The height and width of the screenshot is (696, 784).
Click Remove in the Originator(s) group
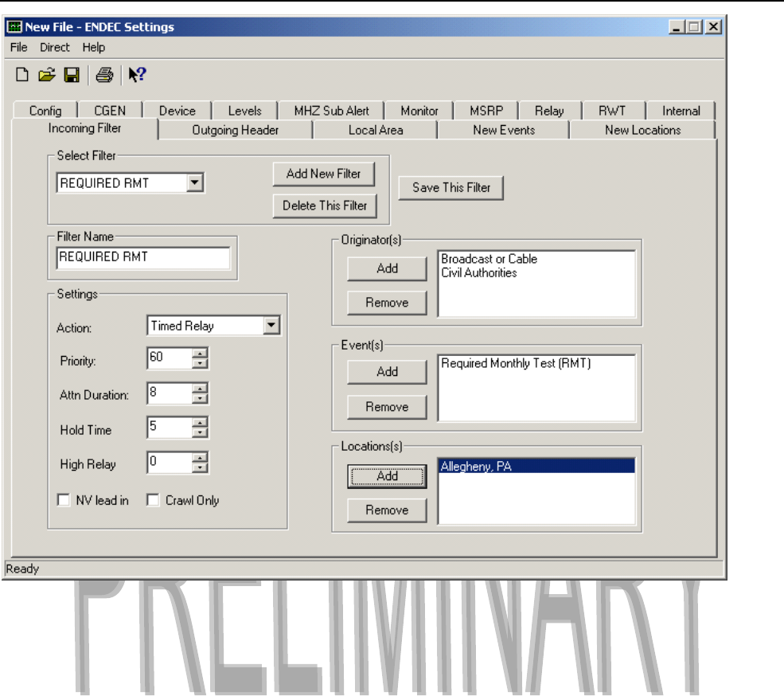pyautogui.click(x=387, y=303)
